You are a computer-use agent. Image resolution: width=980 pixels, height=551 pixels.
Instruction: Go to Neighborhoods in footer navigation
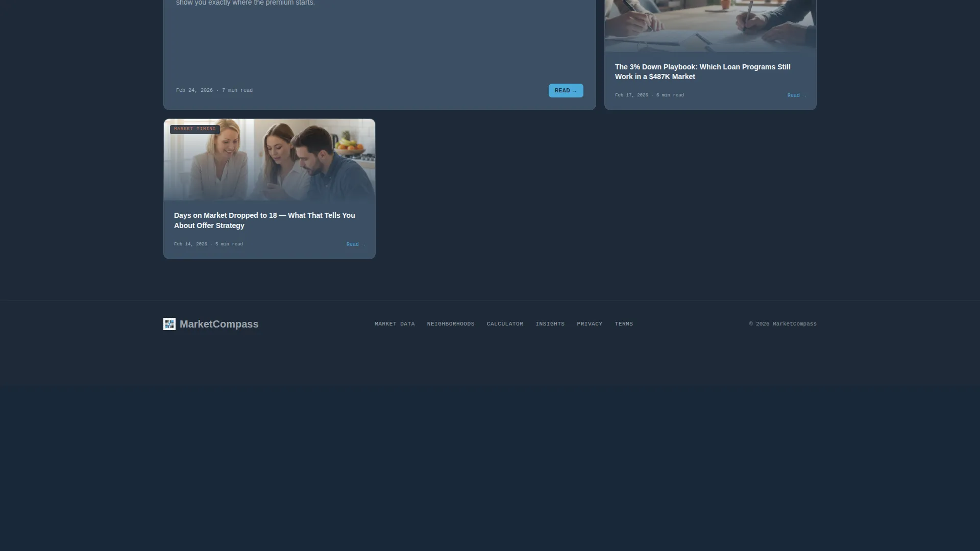tap(451, 324)
